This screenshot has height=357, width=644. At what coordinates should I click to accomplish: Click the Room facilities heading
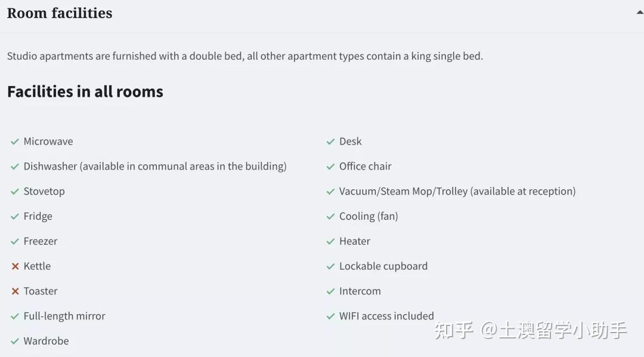pos(60,13)
